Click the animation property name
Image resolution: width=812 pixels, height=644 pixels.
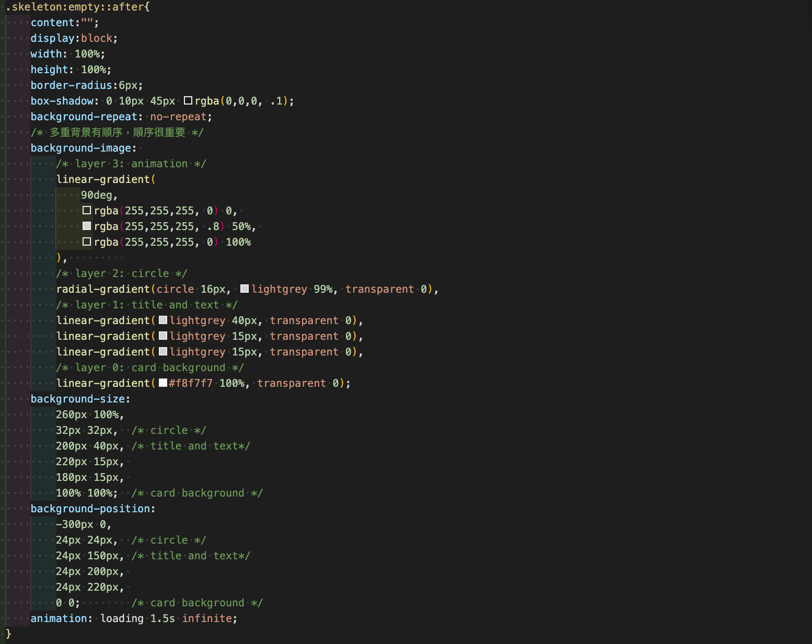coord(59,618)
